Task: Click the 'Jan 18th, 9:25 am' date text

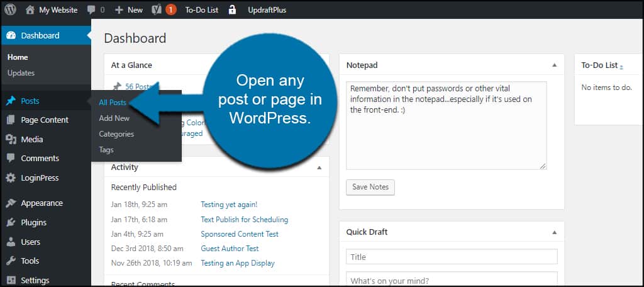Action: 139,205
